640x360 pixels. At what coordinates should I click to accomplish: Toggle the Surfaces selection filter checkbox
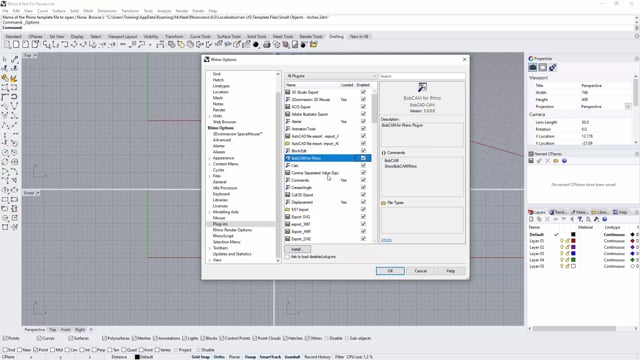[71, 338]
